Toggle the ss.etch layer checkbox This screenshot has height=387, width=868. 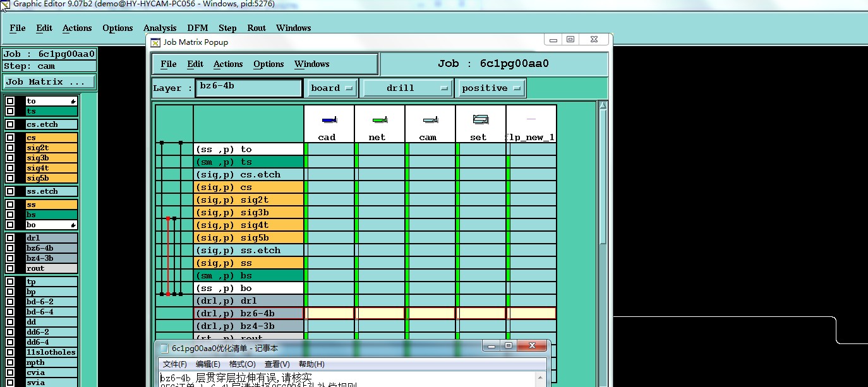pyautogui.click(x=10, y=191)
